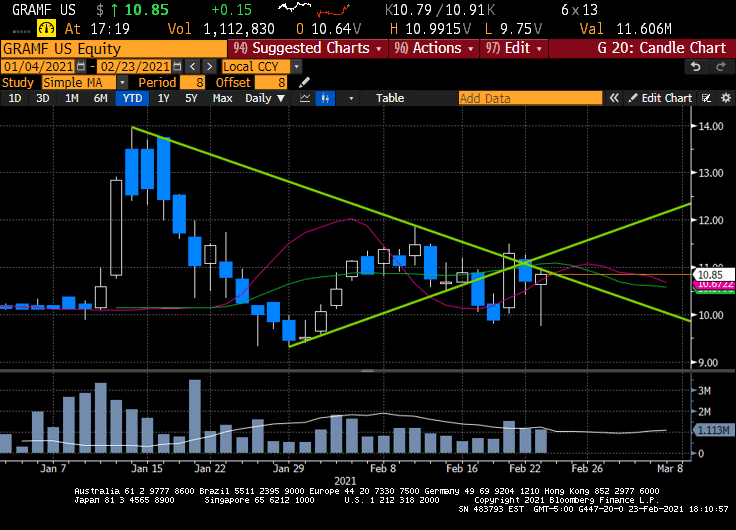Click the G 20: Candle Chart title
The width and height of the screenshot is (736, 530).
coord(661,48)
